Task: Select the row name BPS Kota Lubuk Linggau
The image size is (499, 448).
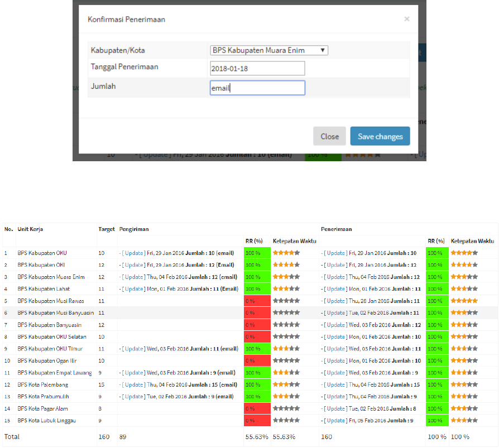Action: pyautogui.click(x=47, y=420)
